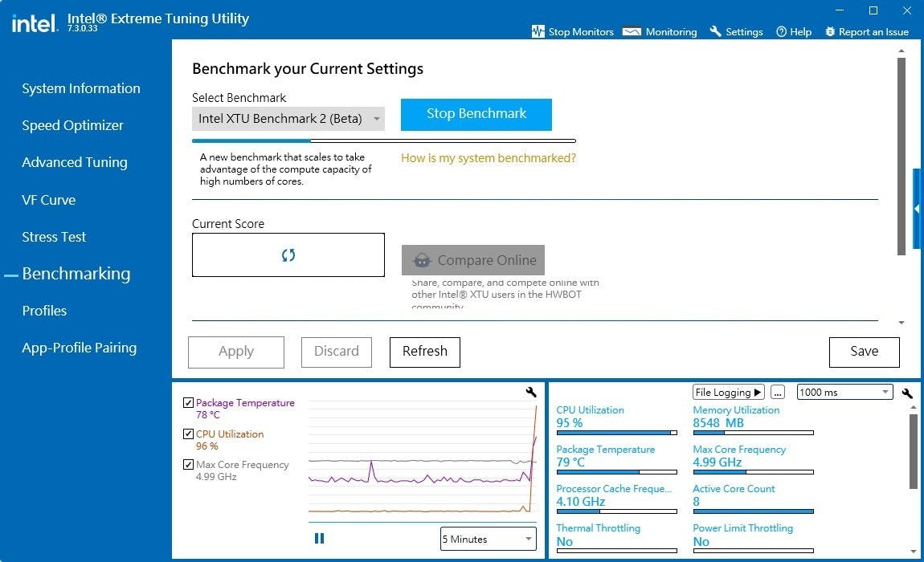
Task: Click the Stop Monitors label
Action: [581, 32]
